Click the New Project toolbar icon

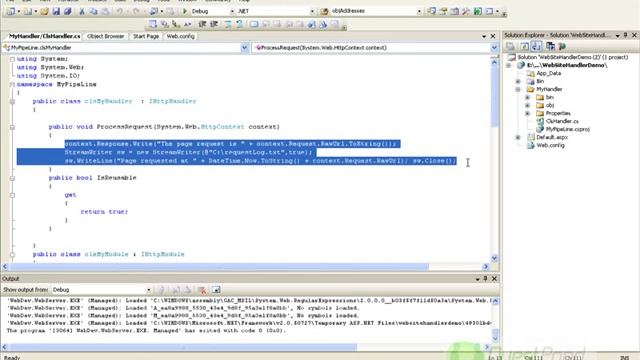(x=11, y=11)
